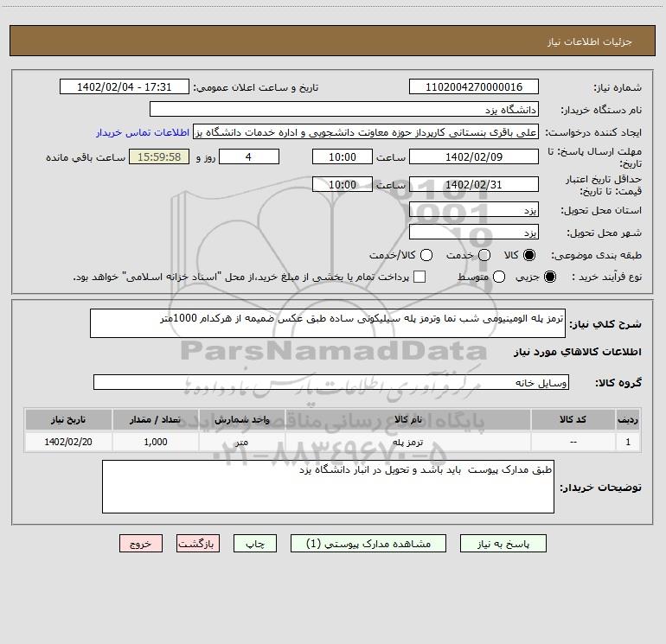Click the پاسخ به نیاز button

[x=503, y=544]
